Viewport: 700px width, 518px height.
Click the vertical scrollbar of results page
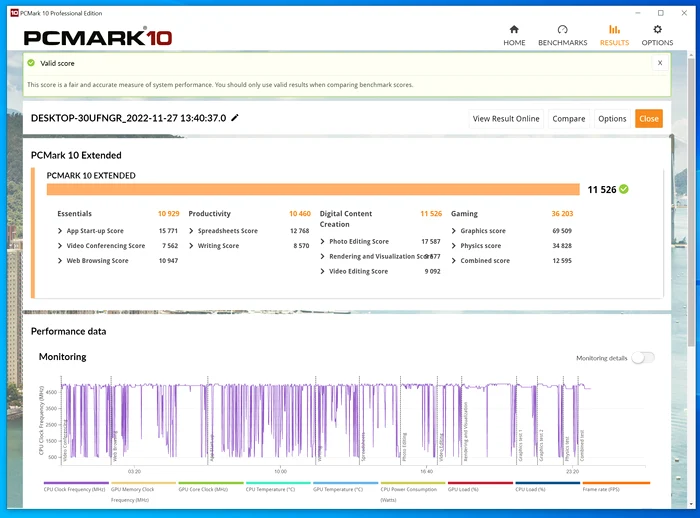(691, 201)
